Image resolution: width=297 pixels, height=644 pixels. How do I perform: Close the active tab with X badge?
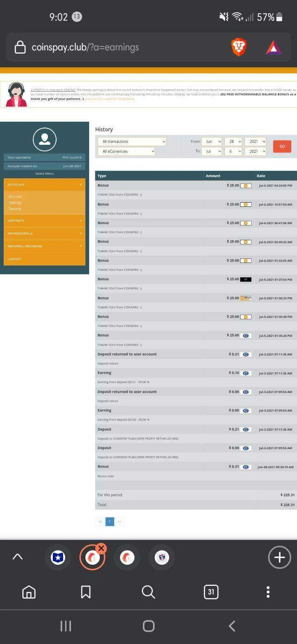coord(101,548)
